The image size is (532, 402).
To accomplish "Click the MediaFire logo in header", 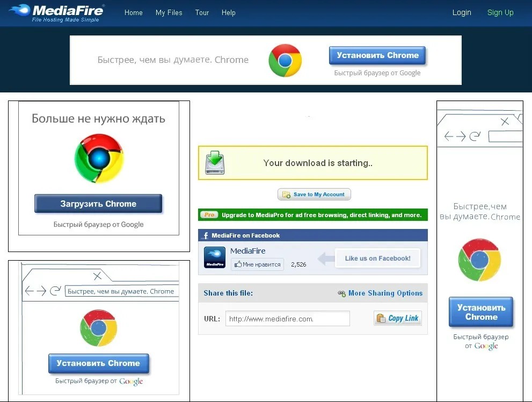I will (57, 13).
